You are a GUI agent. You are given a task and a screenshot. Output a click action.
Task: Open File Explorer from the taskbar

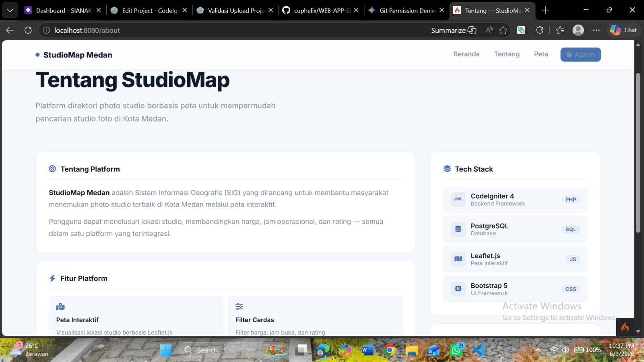[x=411, y=350]
